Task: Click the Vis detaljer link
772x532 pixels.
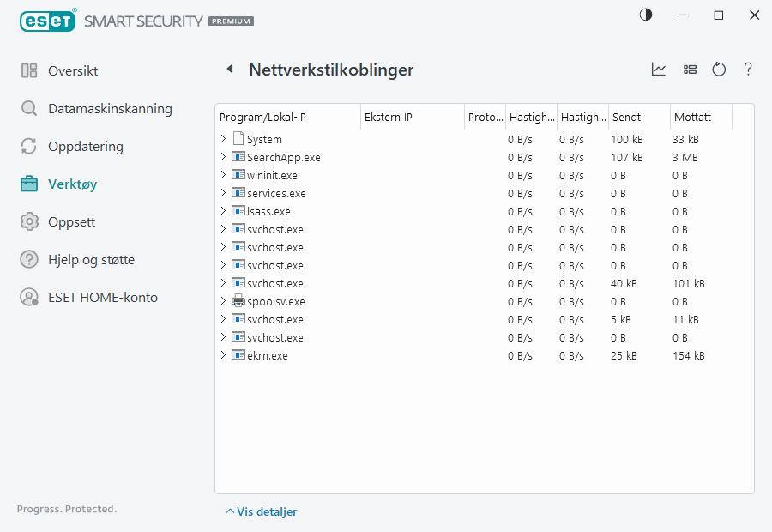Action: pos(262,511)
